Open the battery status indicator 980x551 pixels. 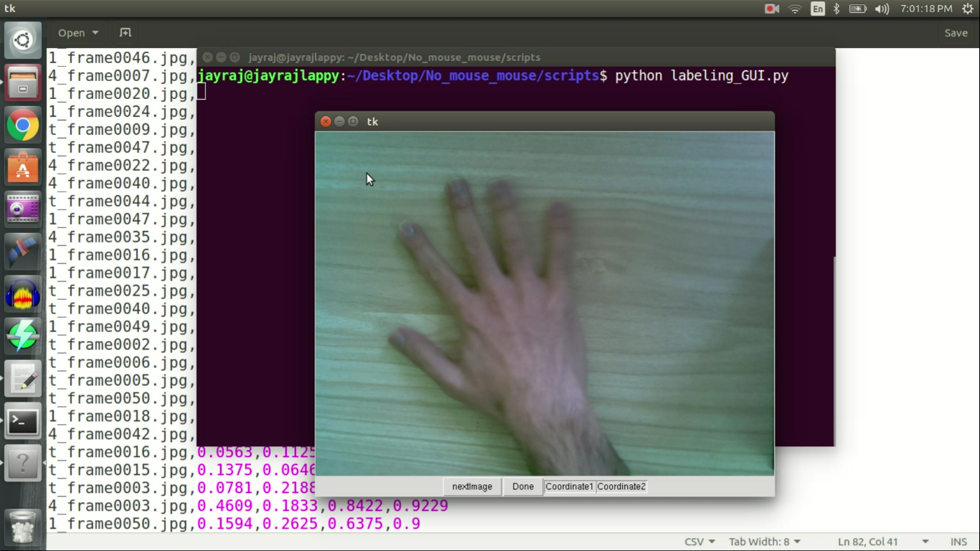point(858,9)
